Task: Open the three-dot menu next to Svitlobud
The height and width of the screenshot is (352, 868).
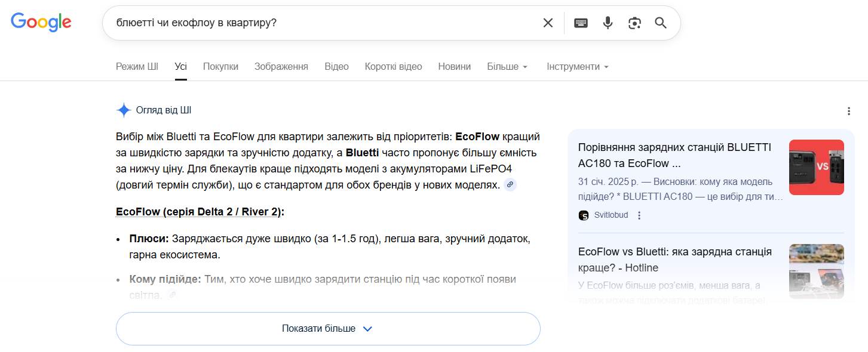Action: (639, 215)
